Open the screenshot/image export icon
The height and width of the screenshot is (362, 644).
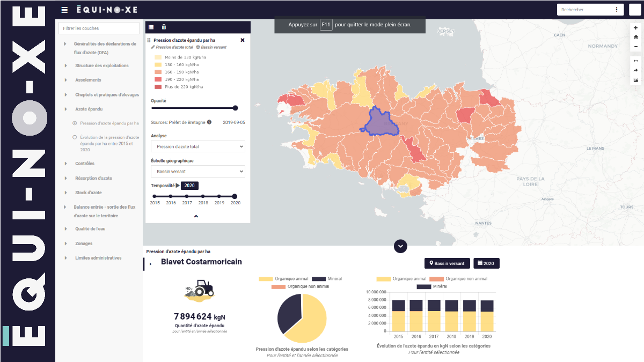tap(636, 79)
